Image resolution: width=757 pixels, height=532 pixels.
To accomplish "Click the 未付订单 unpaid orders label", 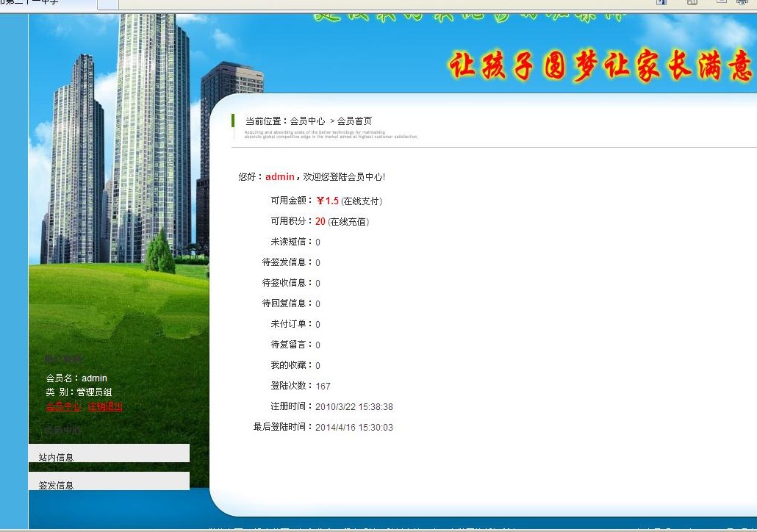I will point(291,324).
